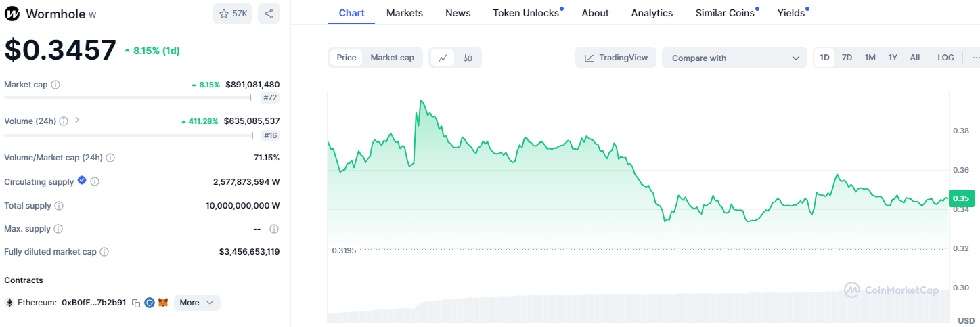Select the candlestick chart type icon

[x=468, y=58]
